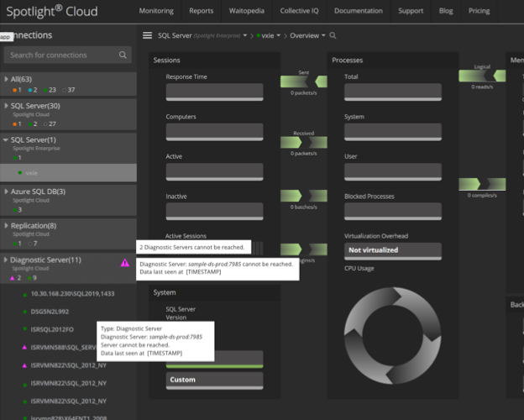Open the hamburger menu beside SQL Server

coord(147,35)
